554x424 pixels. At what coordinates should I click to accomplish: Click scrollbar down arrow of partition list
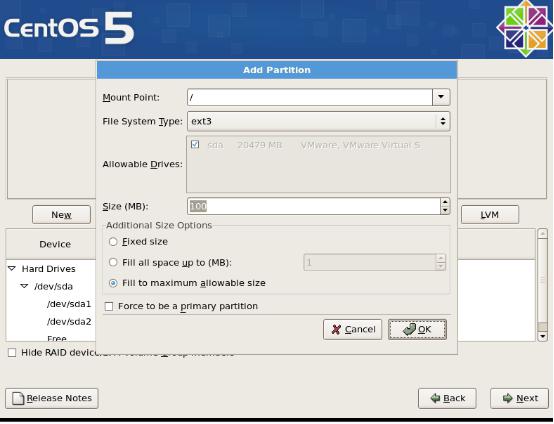pos(542,336)
